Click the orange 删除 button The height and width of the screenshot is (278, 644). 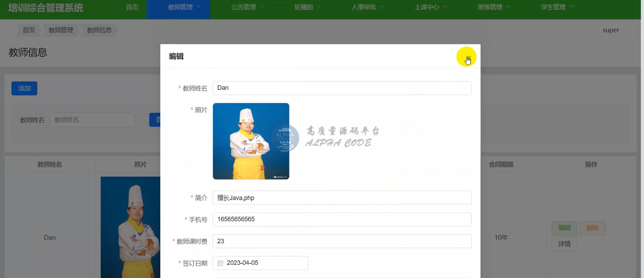tap(592, 228)
